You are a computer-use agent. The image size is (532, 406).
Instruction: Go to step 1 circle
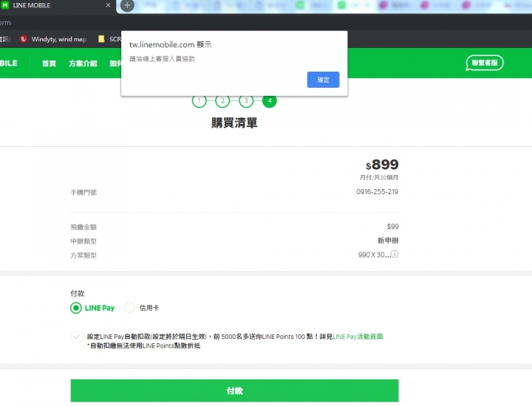199,100
